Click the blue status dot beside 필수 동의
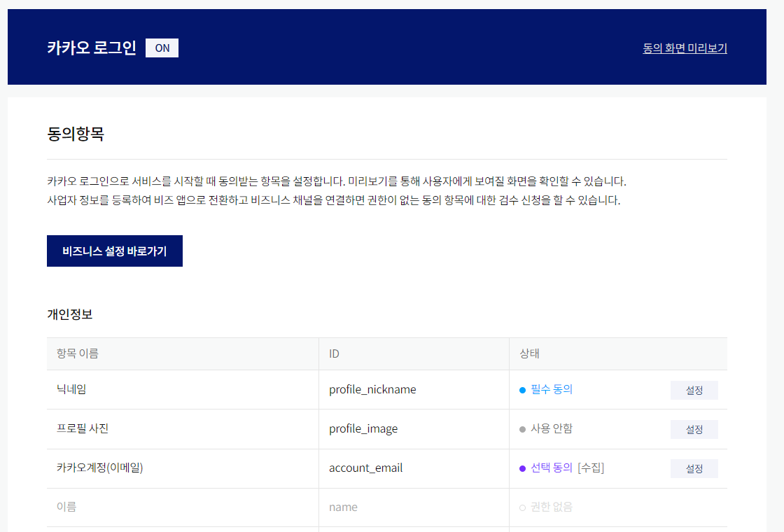Viewport: 784px width, 532px height. (522, 390)
